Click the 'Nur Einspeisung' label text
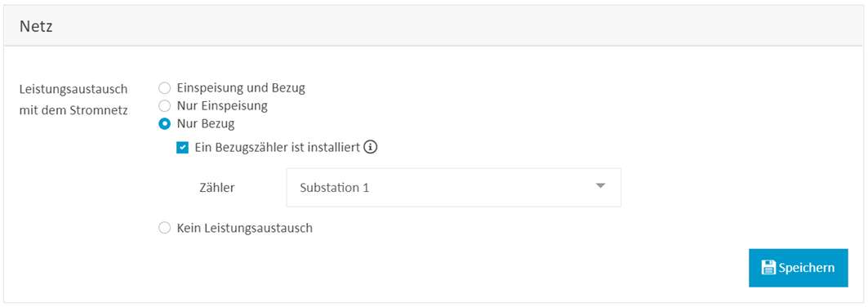This screenshot has width=868, height=307. tap(222, 105)
